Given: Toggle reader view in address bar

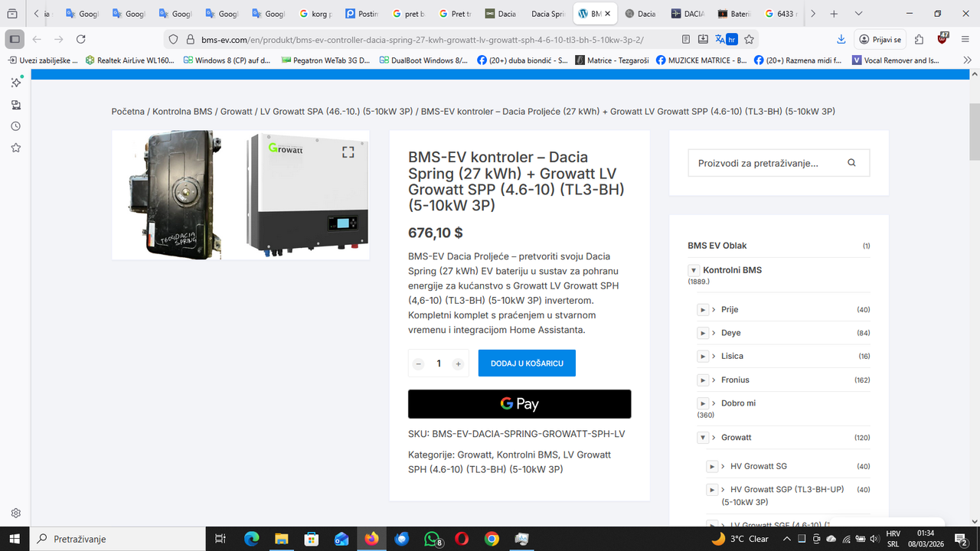Looking at the screenshot, I should pyautogui.click(x=686, y=39).
